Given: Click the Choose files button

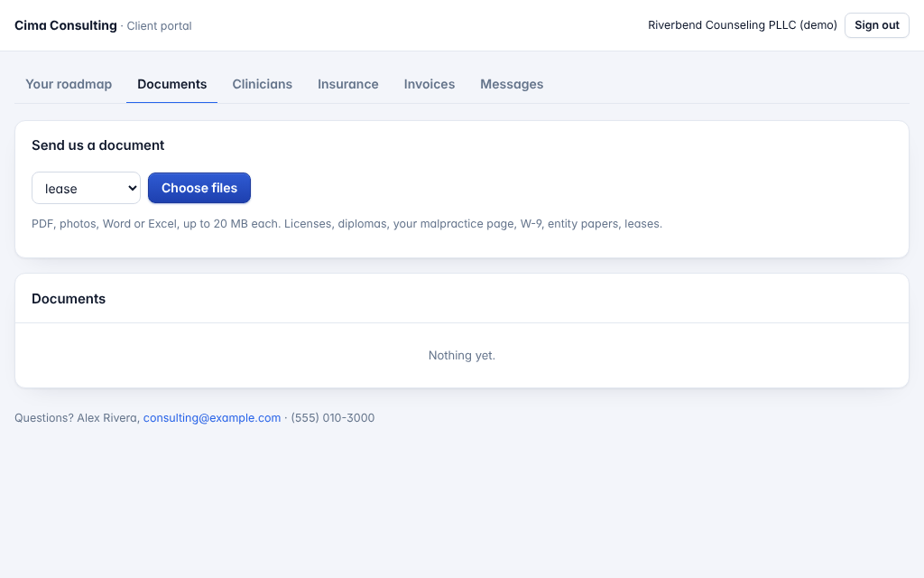Looking at the screenshot, I should pyautogui.click(x=199, y=188).
